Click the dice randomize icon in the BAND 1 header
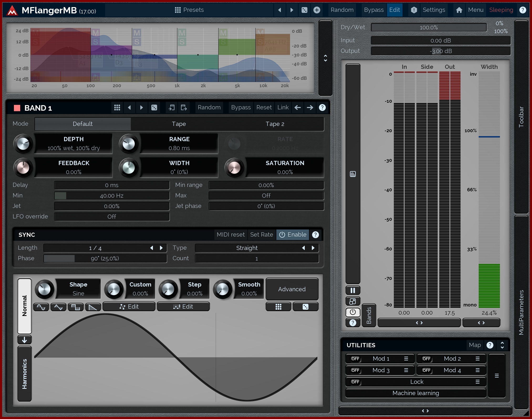This screenshot has width=532, height=419. coord(154,108)
